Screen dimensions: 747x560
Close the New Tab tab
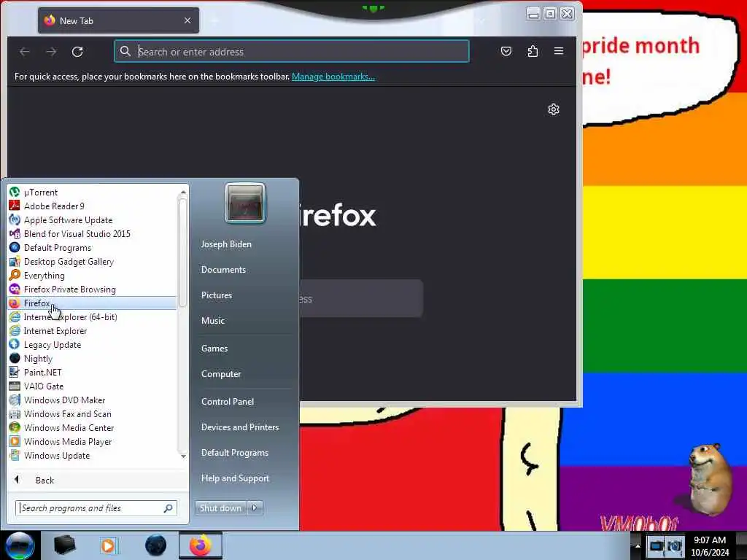pos(187,20)
